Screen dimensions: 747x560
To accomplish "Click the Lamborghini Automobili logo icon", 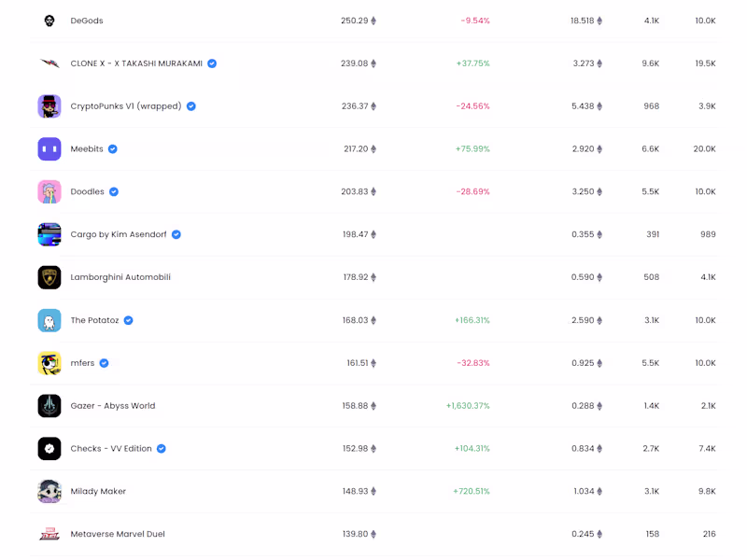I will (x=49, y=277).
